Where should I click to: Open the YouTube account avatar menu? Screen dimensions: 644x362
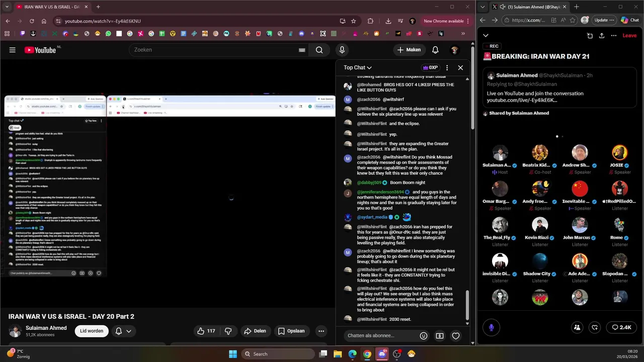[x=454, y=50]
